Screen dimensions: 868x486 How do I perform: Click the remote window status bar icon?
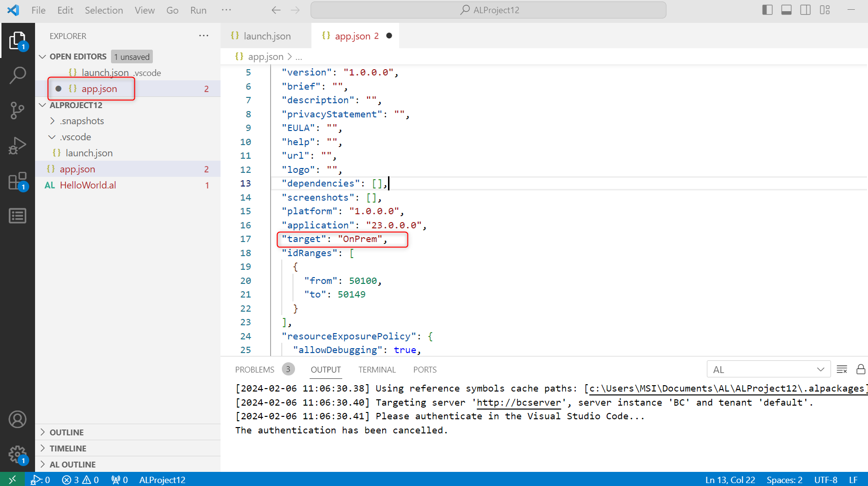(12, 480)
